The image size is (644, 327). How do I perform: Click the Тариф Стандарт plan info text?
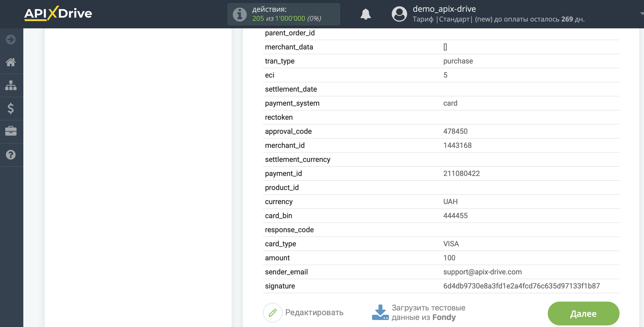(498, 19)
